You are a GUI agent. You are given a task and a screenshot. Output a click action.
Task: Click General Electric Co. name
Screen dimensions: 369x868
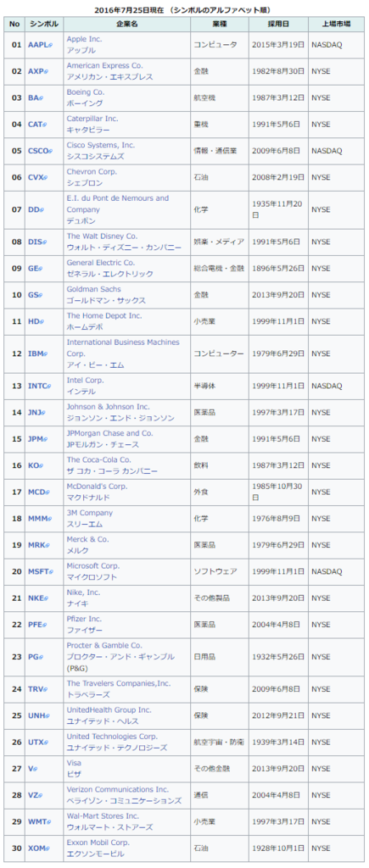coord(102,263)
